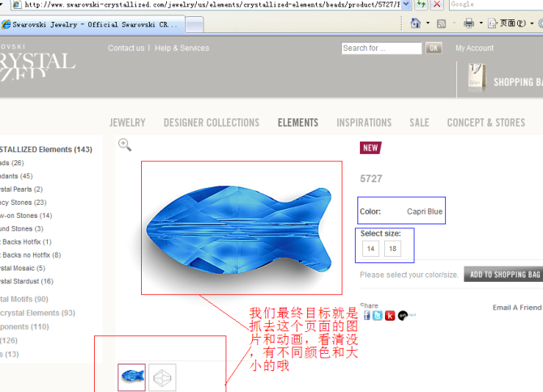Image resolution: width=543 pixels, height=392 pixels.
Task: Share product on Twitter
Action: (x=378, y=316)
